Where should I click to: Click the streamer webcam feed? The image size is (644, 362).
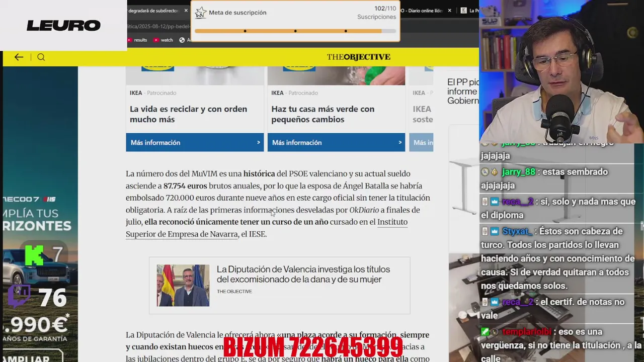coord(561,70)
